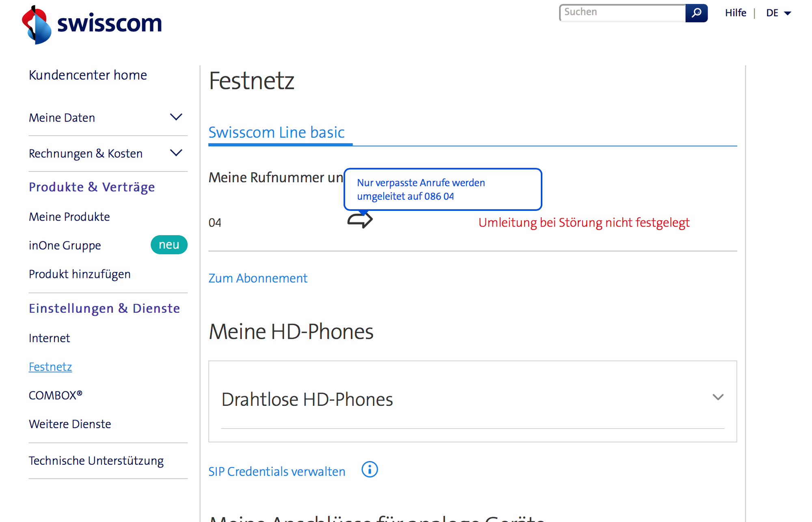Viewport: 812px width, 522px height.
Task: Open the SIP Credentials info icon
Action: 369,470
